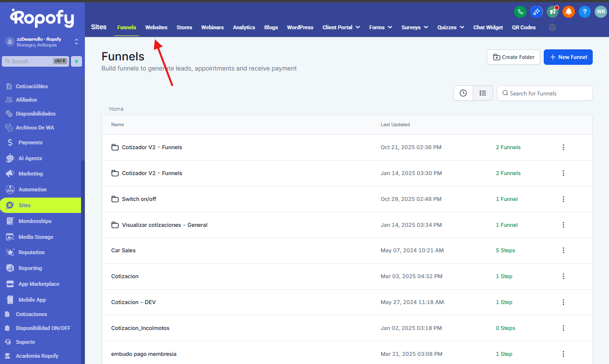Click the New Funnel button
This screenshot has width=609, height=364.
coord(568,57)
